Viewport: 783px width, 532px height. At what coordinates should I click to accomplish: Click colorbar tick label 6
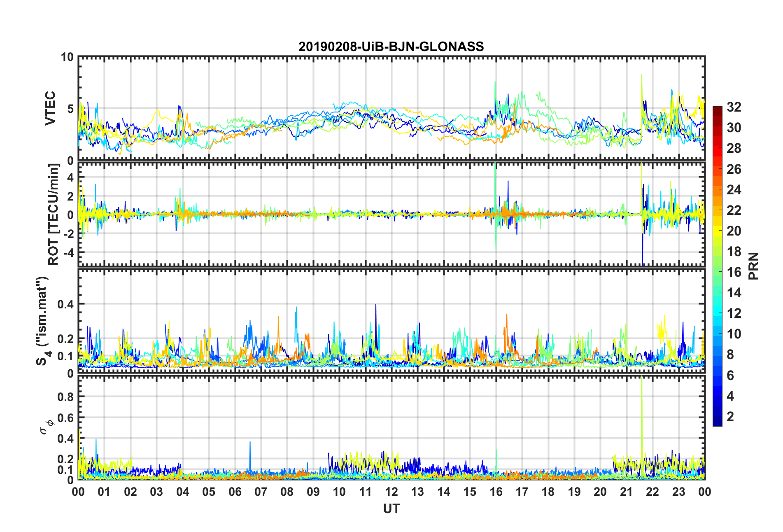pyautogui.click(x=730, y=375)
